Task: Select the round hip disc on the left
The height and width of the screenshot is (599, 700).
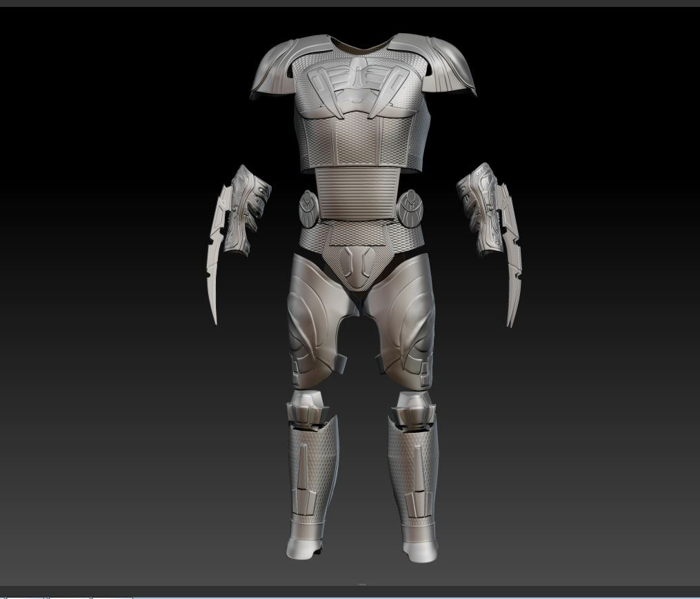Action: [308, 207]
